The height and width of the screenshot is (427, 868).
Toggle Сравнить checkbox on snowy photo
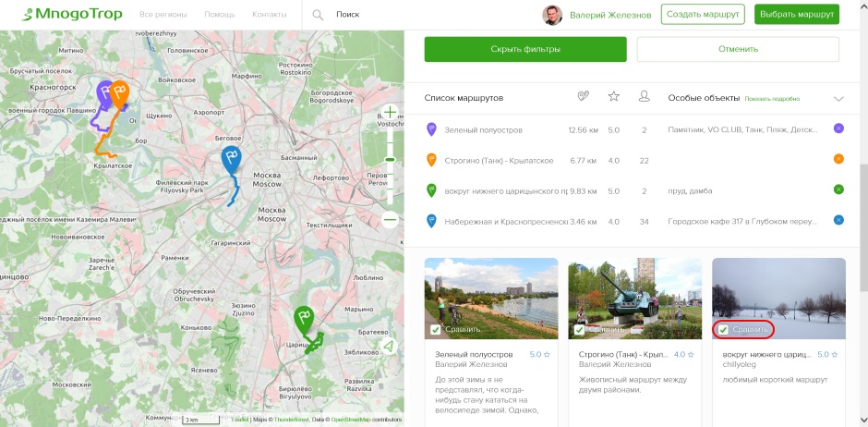point(723,330)
